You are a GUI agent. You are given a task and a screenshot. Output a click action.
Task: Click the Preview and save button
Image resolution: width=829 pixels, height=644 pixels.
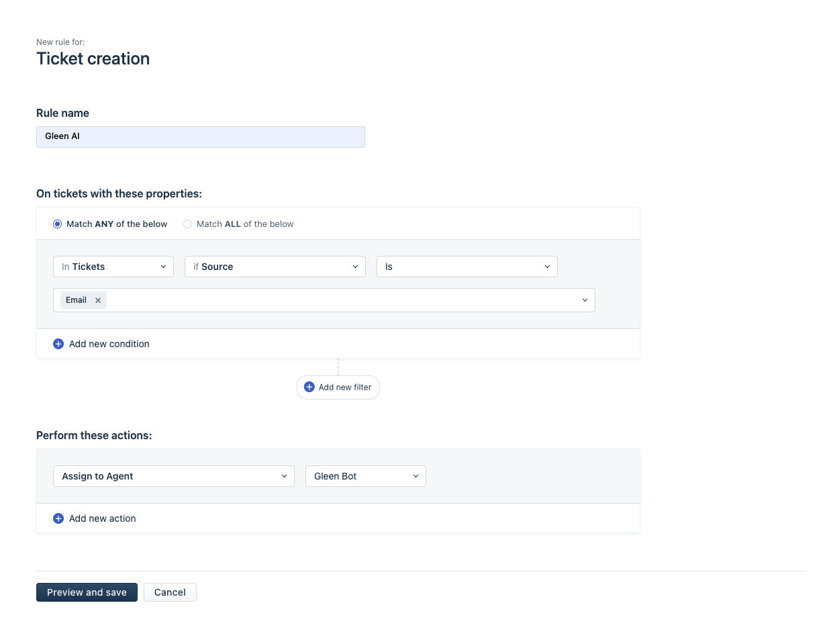(87, 592)
